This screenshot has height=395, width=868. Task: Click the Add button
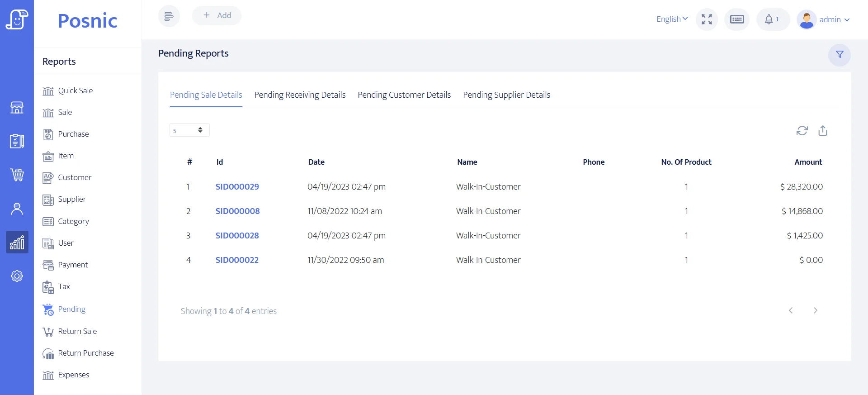pos(217,15)
